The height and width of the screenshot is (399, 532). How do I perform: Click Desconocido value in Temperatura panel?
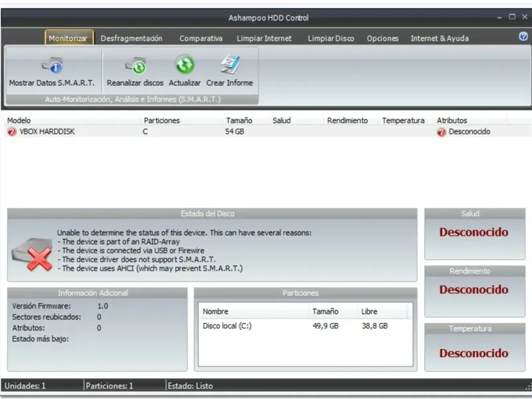point(473,353)
